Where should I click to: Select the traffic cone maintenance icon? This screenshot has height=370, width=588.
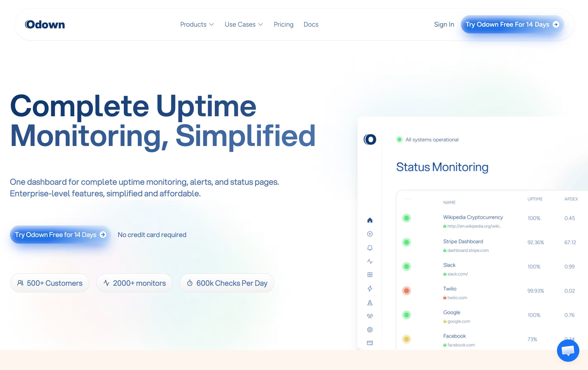(x=370, y=303)
